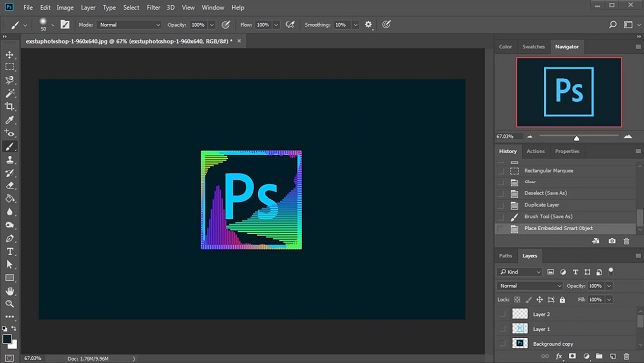Select the Clone Stamp tool
The width and height of the screenshot is (644, 363).
(x=10, y=160)
